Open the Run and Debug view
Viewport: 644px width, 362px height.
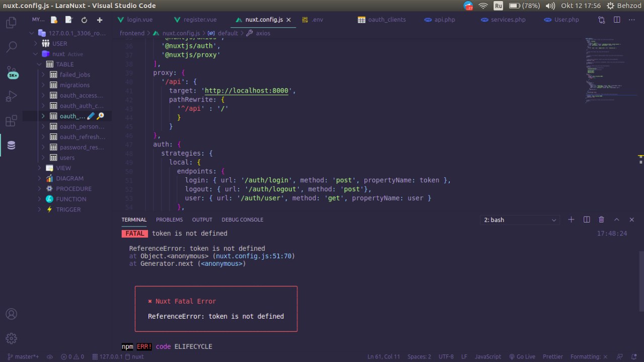[11, 96]
